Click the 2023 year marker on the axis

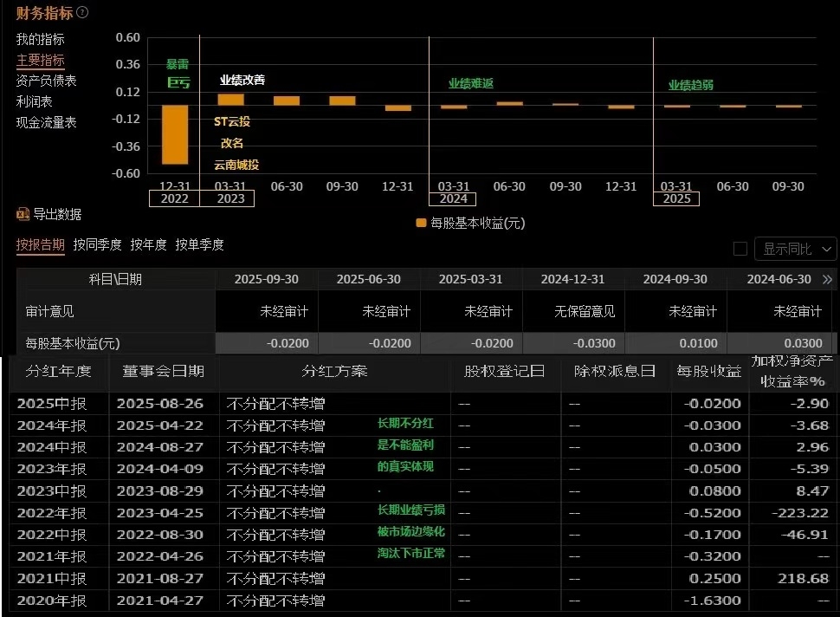coord(231,198)
